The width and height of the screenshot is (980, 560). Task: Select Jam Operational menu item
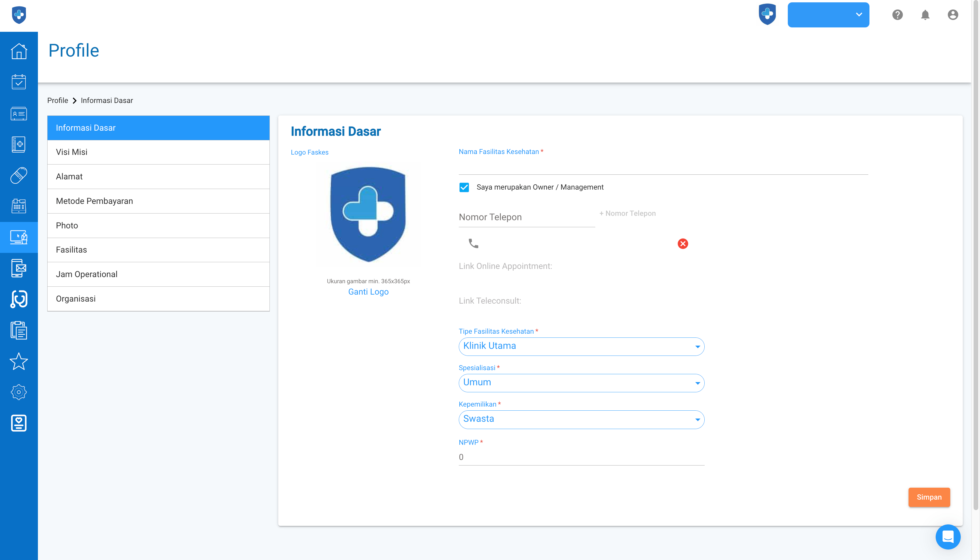158,274
